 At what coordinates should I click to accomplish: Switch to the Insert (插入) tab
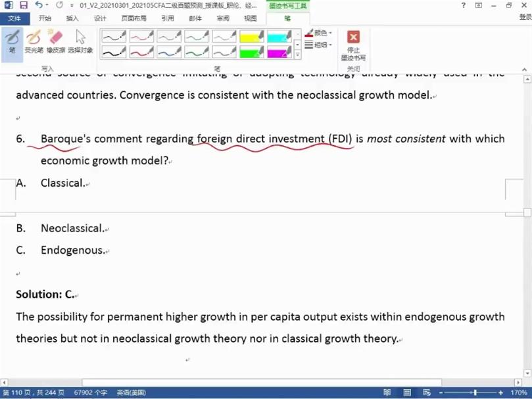pos(72,18)
